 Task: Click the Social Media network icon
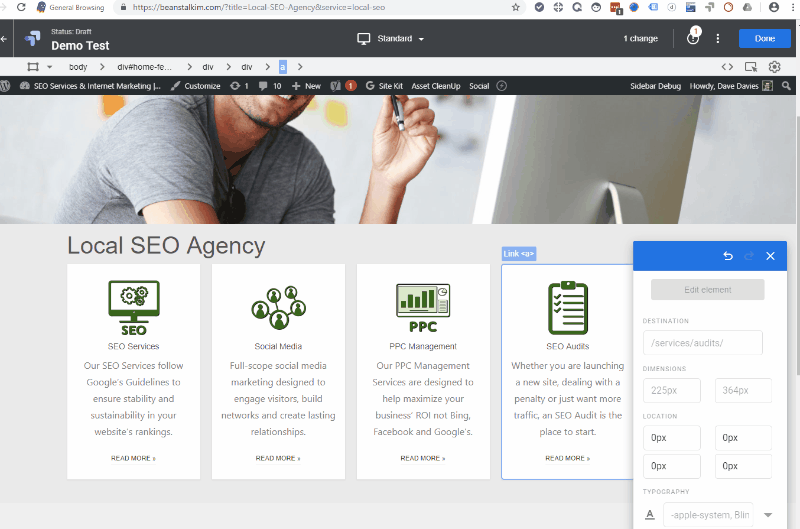(x=279, y=307)
